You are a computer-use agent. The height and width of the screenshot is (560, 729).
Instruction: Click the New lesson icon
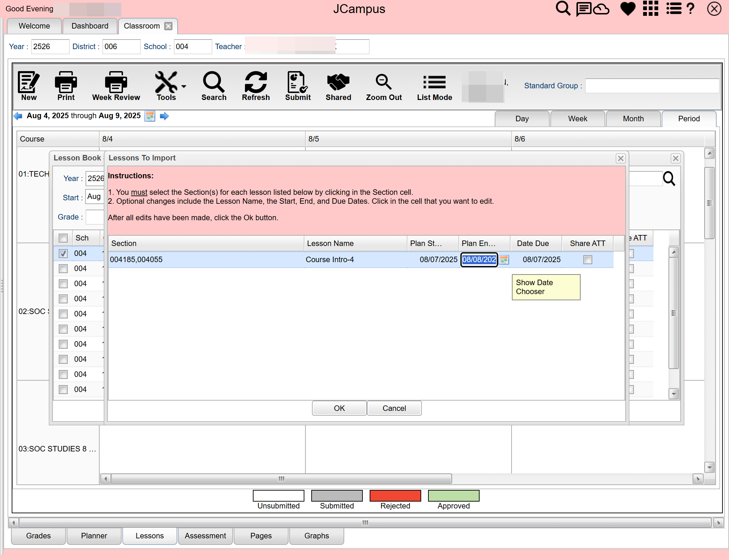[x=29, y=86]
